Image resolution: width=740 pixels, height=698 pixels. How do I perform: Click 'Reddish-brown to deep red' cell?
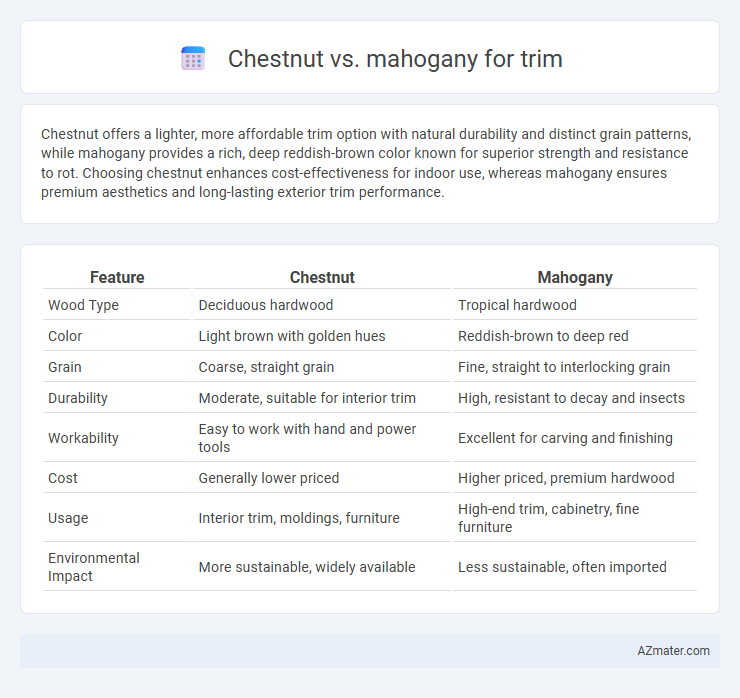pos(543,336)
